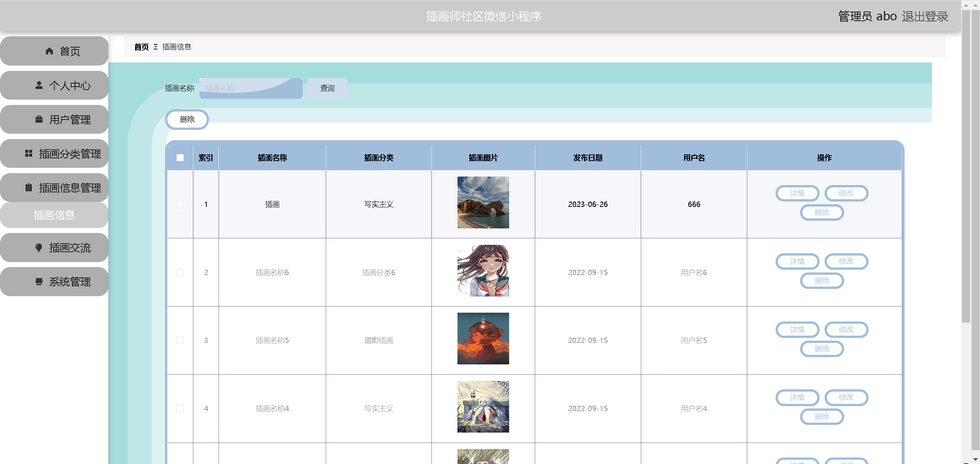This screenshot has height=464, width=980.
Task: Click the 插画师社区微信小程序 title
Action: (x=483, y=16)
